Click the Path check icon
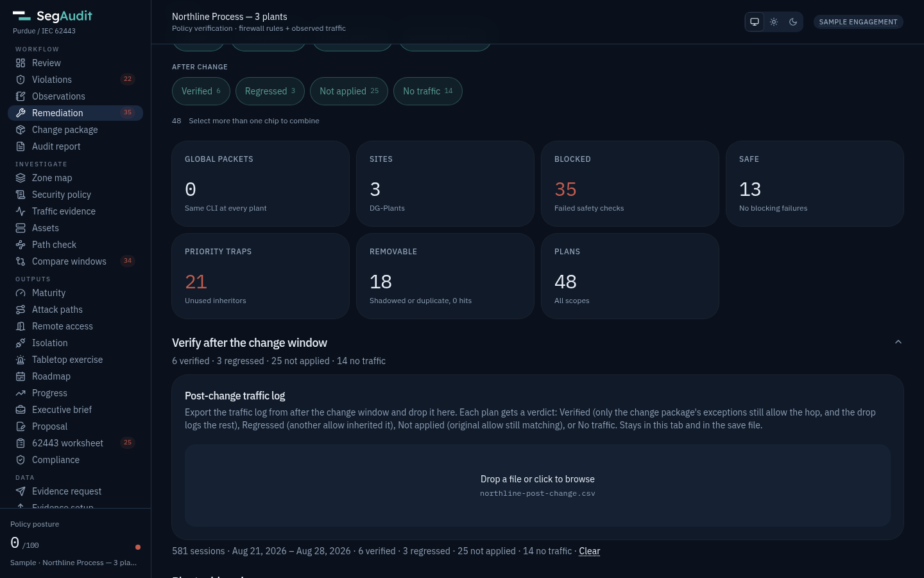The image size is (924, 578). click(21, 245)
